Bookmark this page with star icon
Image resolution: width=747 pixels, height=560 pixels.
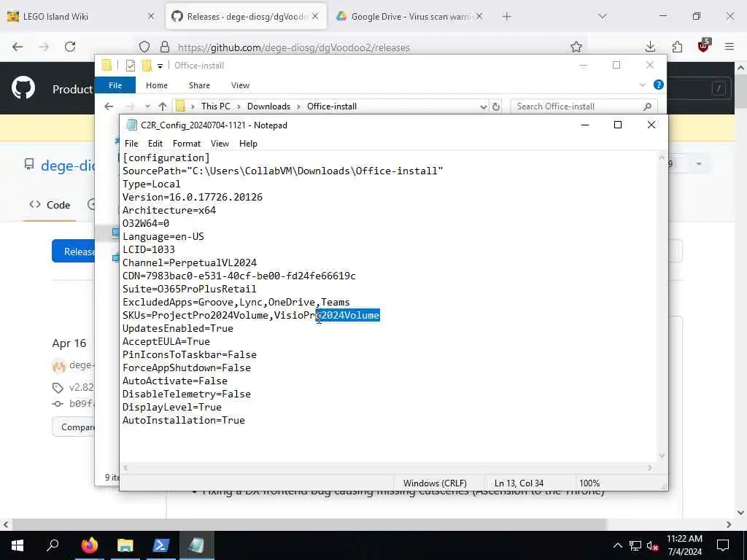pos(576,47)
